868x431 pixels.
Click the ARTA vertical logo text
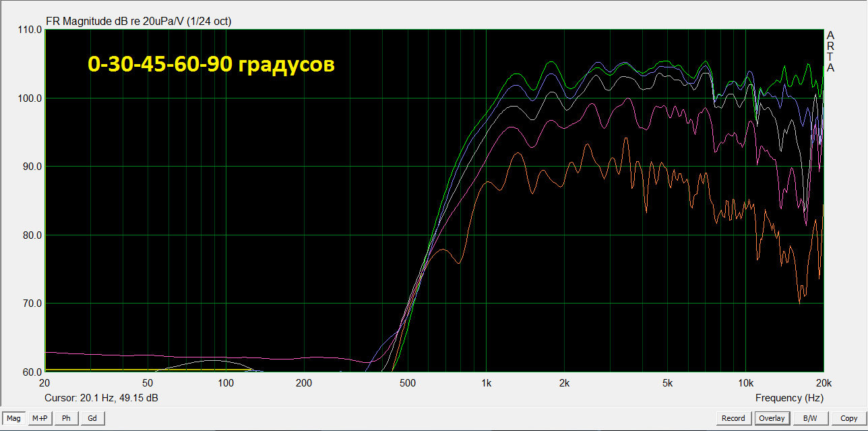(x=830, y=51)
